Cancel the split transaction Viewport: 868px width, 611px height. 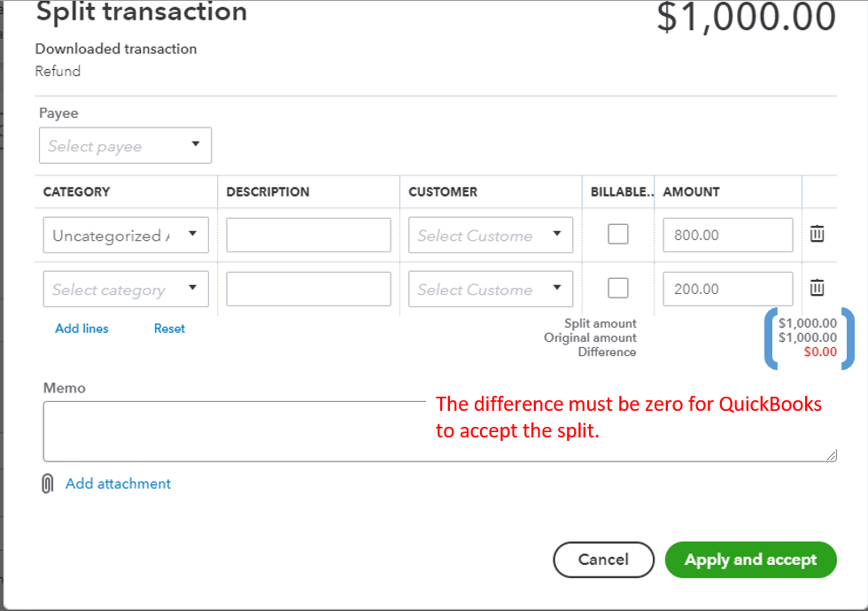[x=603, y=560]
